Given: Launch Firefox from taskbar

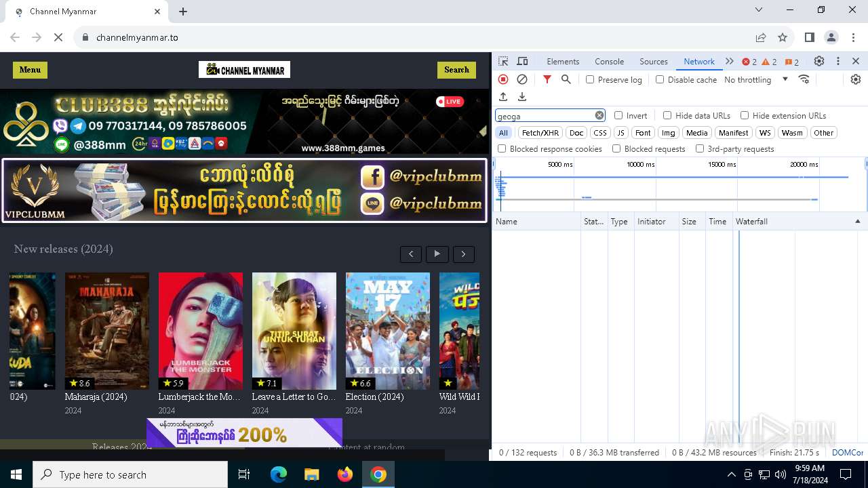Looking at the screenshot, I should 345,474.
